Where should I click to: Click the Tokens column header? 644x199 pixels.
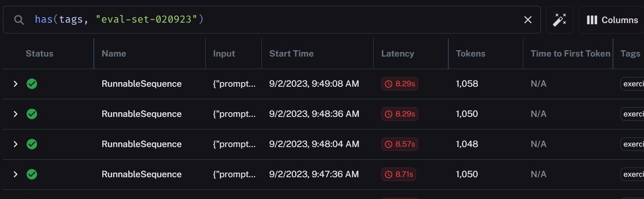pyautogui.click(x=471, y=54)
